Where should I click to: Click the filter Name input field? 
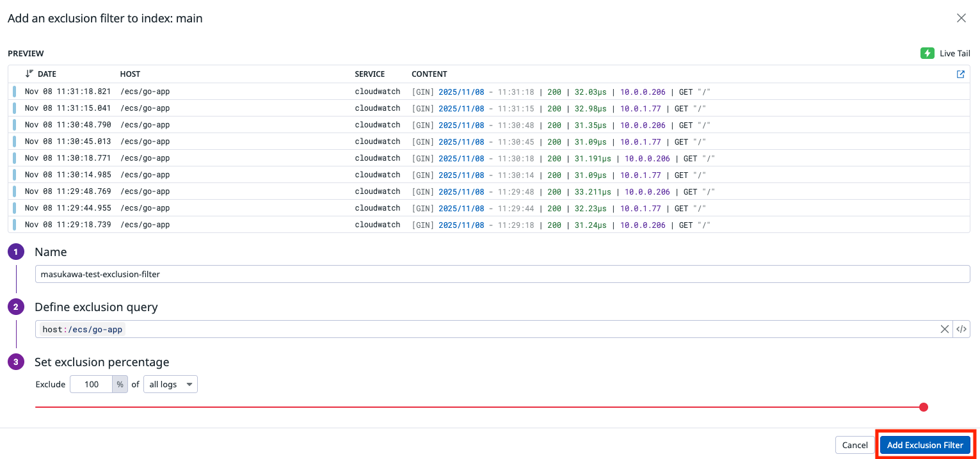(x=502, y=274)
